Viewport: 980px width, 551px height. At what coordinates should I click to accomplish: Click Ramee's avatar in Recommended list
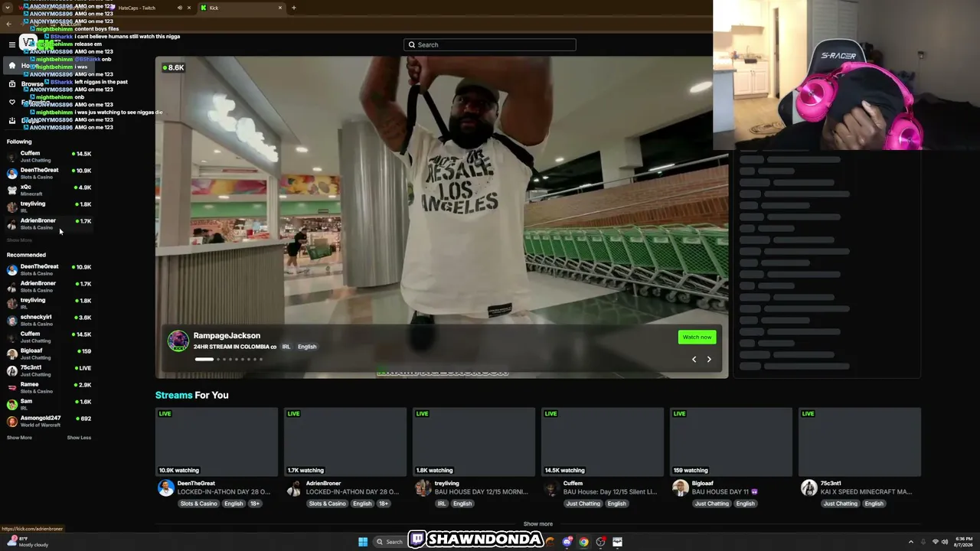pos(12,388)
